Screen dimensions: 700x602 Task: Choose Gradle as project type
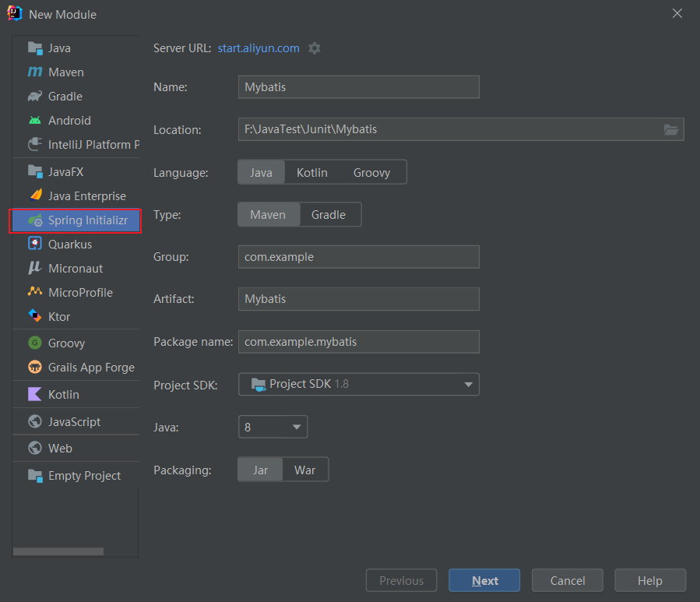pyautogui.click(x=329, y=214)
